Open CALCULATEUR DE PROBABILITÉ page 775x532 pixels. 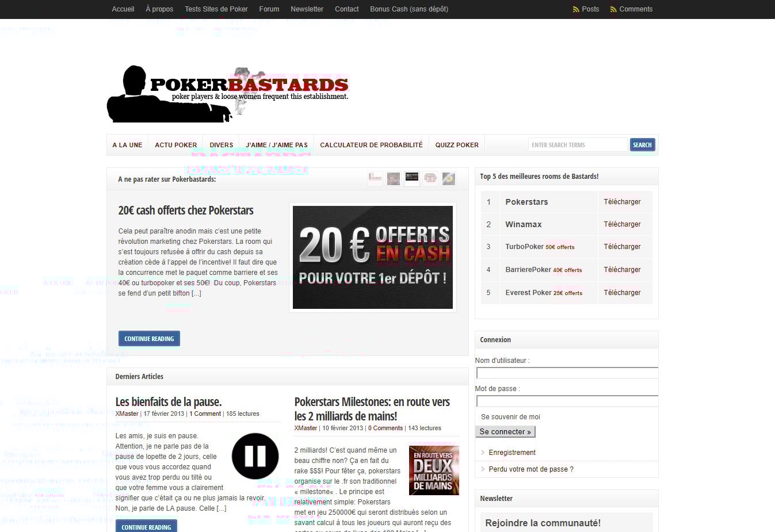pyautogui.click(x=371, y=145)
